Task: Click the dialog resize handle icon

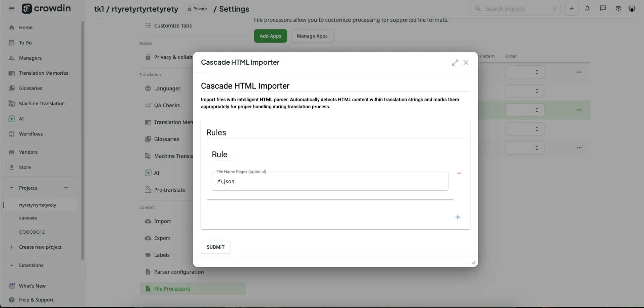Action: [474, 263]
